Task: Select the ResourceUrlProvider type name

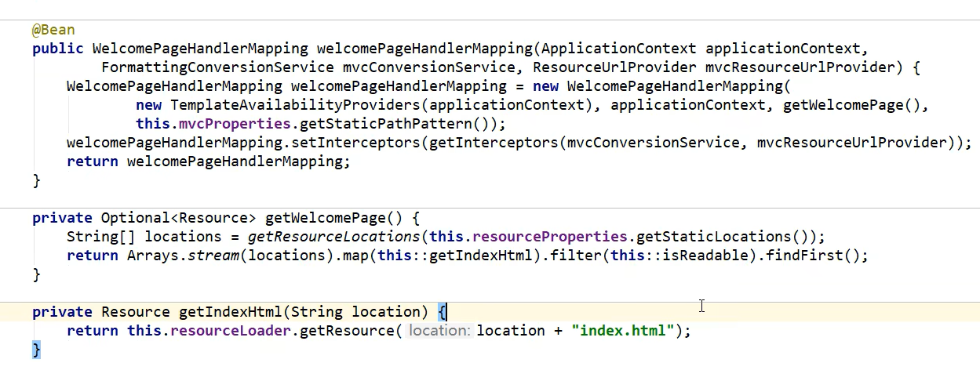Action: click(614, 67)
